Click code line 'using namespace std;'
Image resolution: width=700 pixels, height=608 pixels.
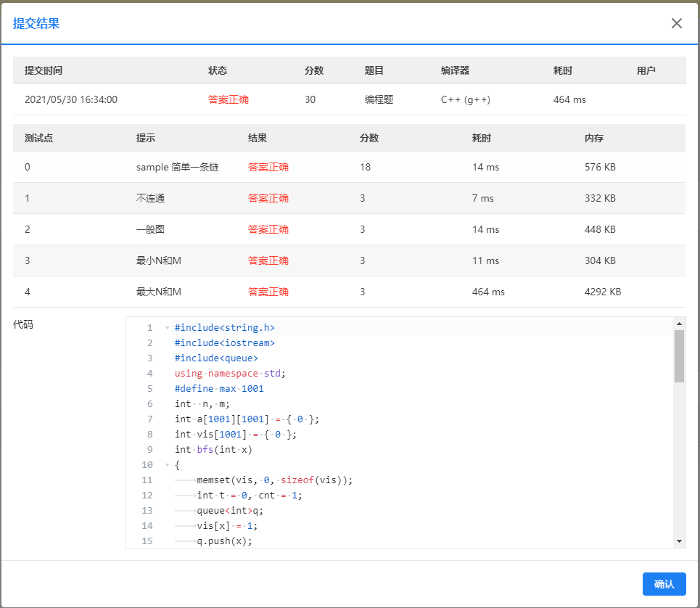[230, 373]
